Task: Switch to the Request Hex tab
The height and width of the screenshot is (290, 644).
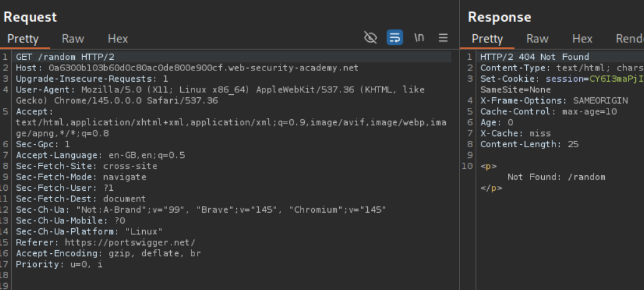Action: coord(117,39)
